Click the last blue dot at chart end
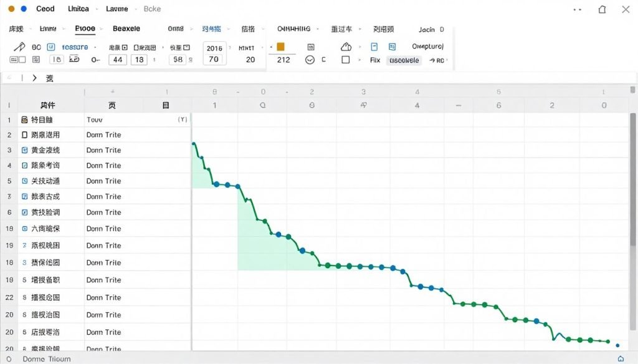The image size is (638, 364). (x=617, y=345)
